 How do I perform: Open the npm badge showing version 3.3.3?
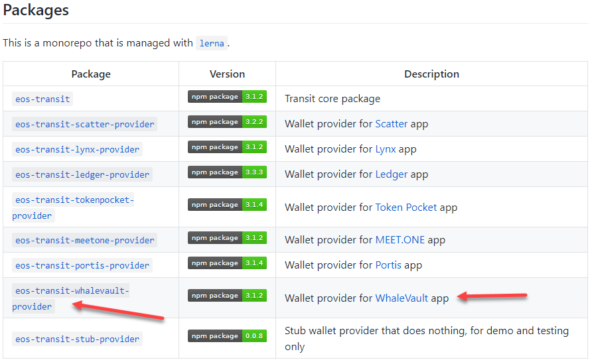(227, 172)
